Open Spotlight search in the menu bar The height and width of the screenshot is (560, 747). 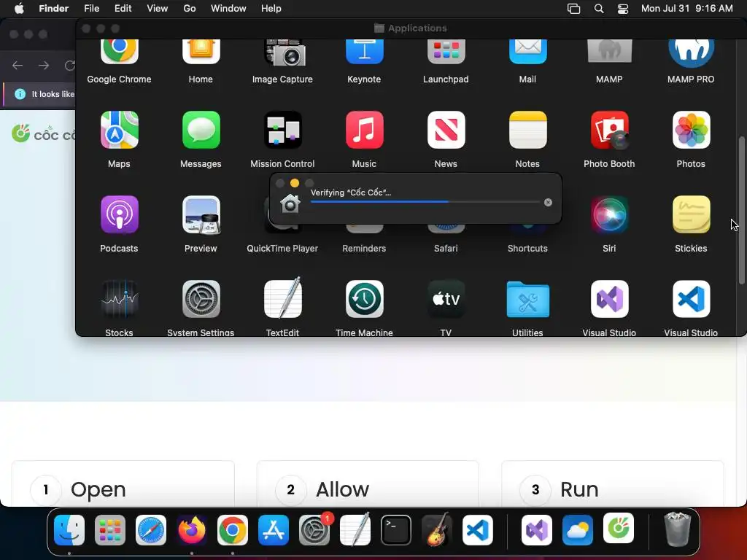pyautogui.click(x=599, y=9)
